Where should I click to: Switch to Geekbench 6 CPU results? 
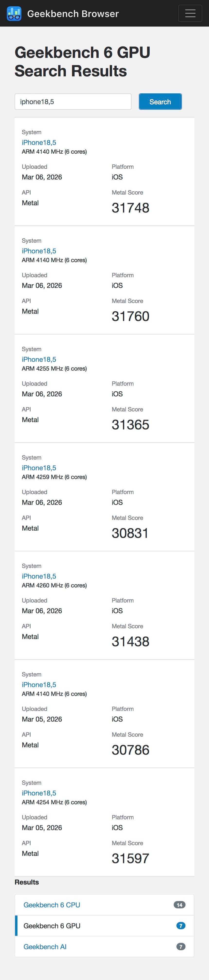[x=52, y=905]
